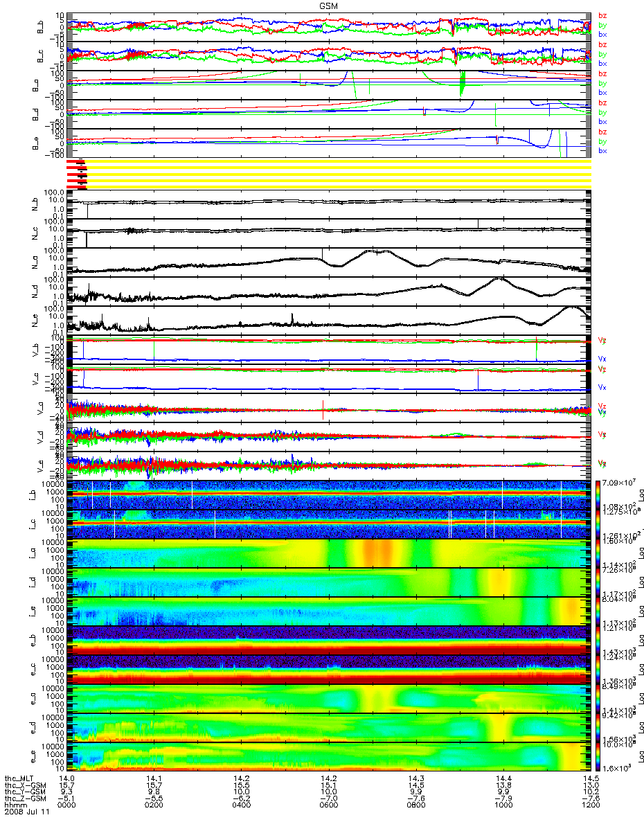The image size is (644, 831).
Task: Click the 0600 time tick label
Action: (328, 804)
